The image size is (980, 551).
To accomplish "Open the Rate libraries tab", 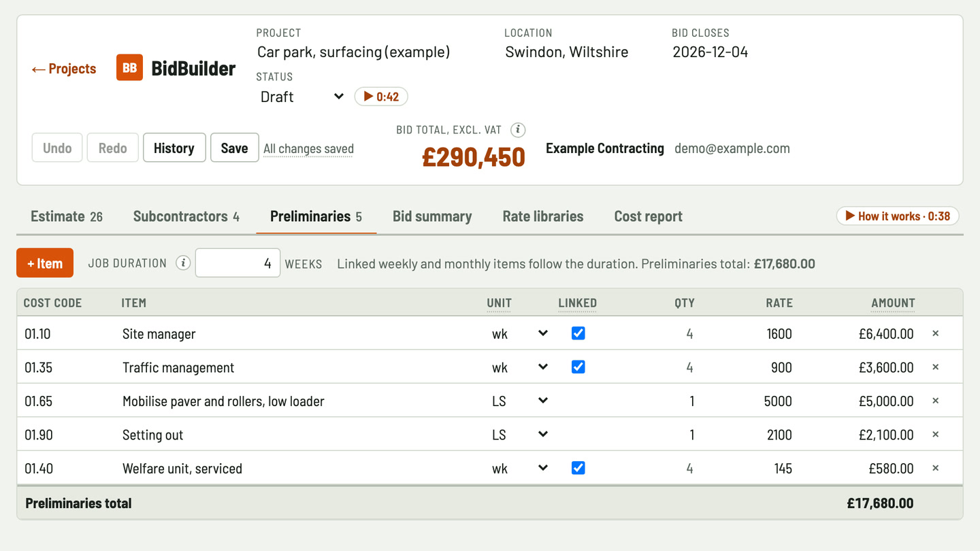I will click(x=543, y=216).
